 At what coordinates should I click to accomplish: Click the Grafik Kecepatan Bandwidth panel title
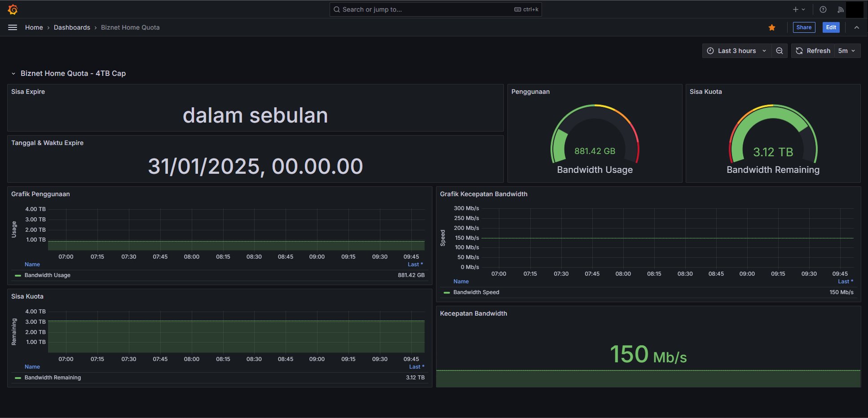(x=484, y=194)
